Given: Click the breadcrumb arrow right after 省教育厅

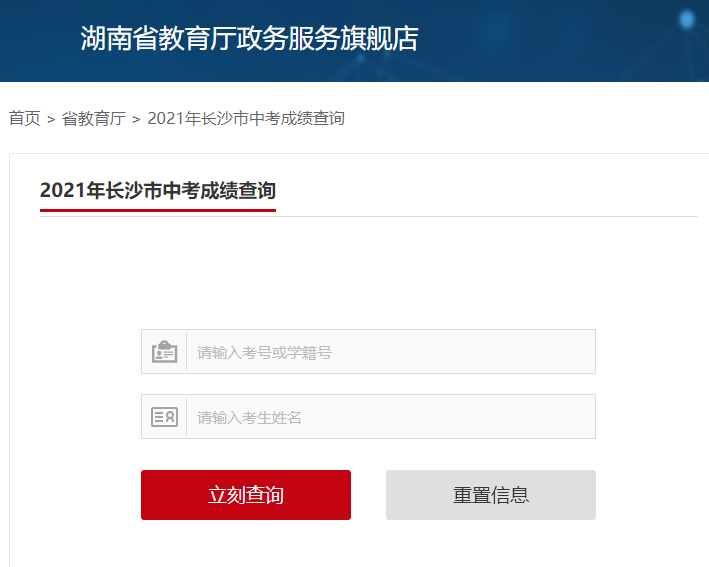Looking at the screenshot, I should coord(137,120).
